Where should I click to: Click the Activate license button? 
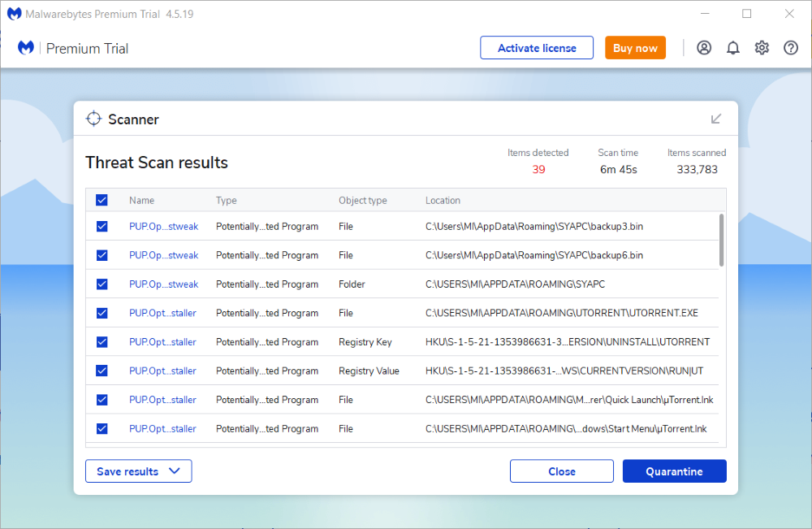pyautogui.click(x=537, y=48)
